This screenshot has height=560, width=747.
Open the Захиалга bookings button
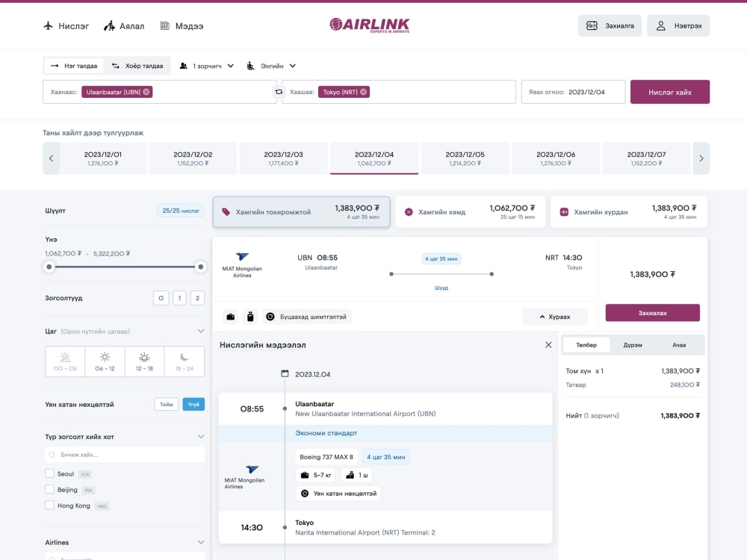pyautogui.click(x=610, y=25)
